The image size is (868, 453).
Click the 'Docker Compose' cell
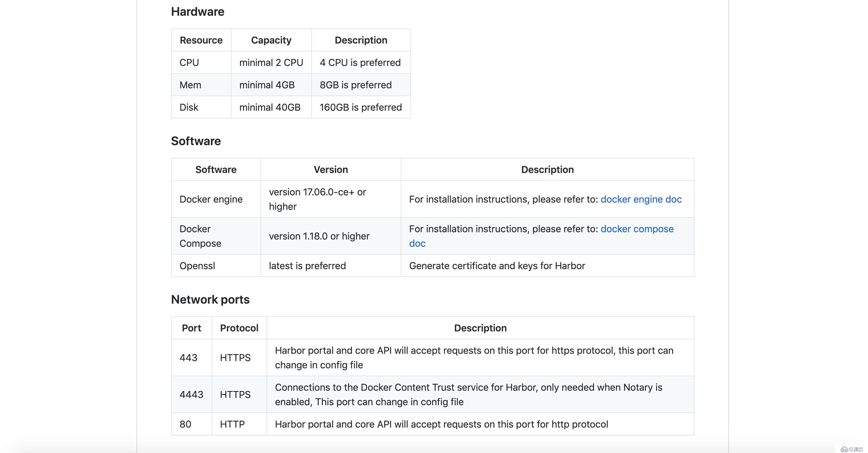coord(216,236)
